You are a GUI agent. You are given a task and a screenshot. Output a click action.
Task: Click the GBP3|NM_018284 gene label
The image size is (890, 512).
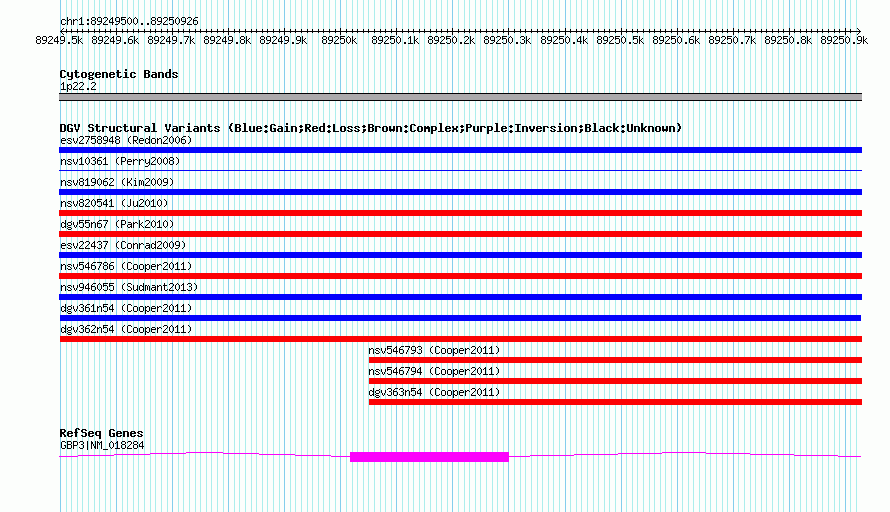pyautogui.click(x=102, y=446)
